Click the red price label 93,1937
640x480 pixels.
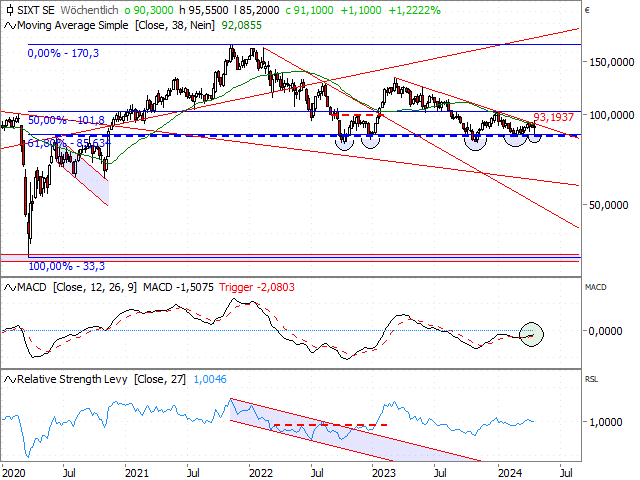tap(553, 118)
